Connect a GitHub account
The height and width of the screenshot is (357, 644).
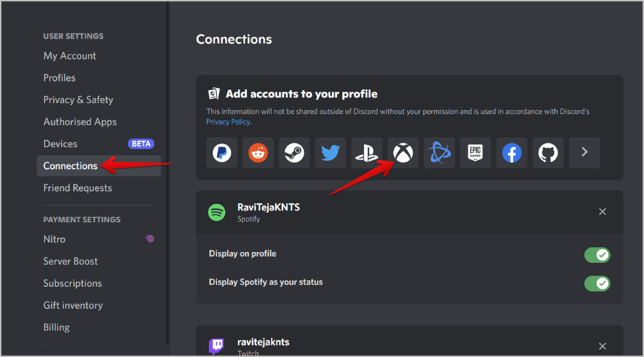click(x=549, y=153)
